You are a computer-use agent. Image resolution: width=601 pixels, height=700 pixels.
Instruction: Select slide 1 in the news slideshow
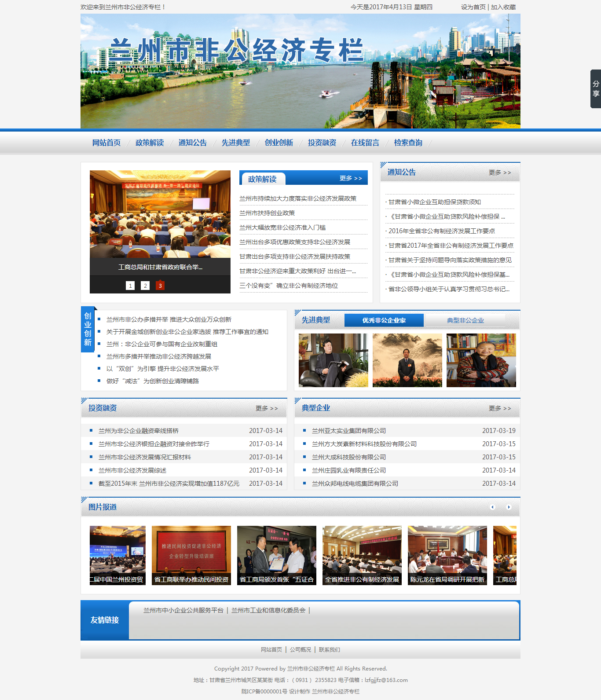tap(130, 286)
